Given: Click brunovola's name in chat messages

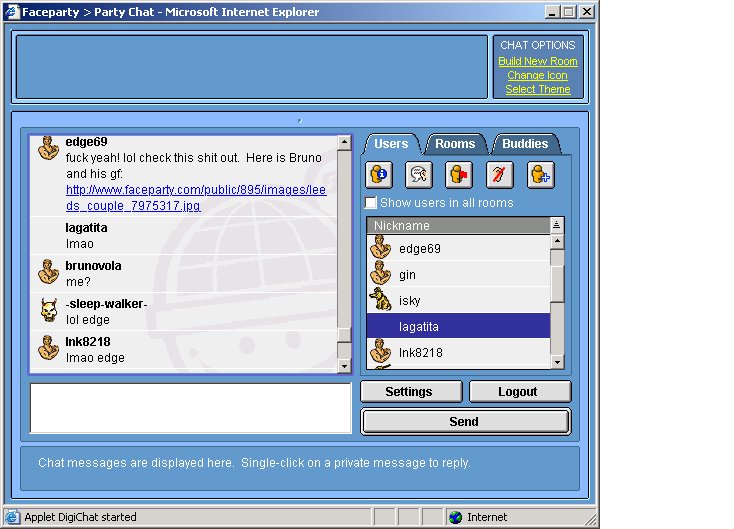Looking at the screenshot, I should coord(93,266).
